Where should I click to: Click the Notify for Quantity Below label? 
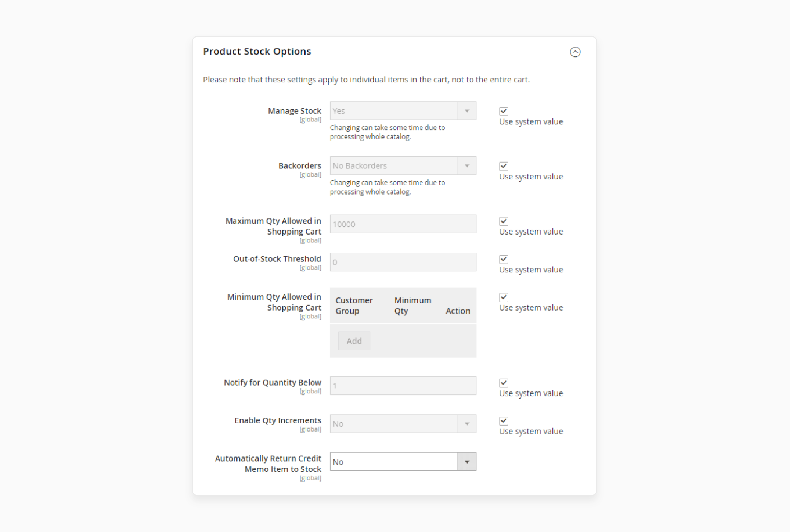point(272,382)
